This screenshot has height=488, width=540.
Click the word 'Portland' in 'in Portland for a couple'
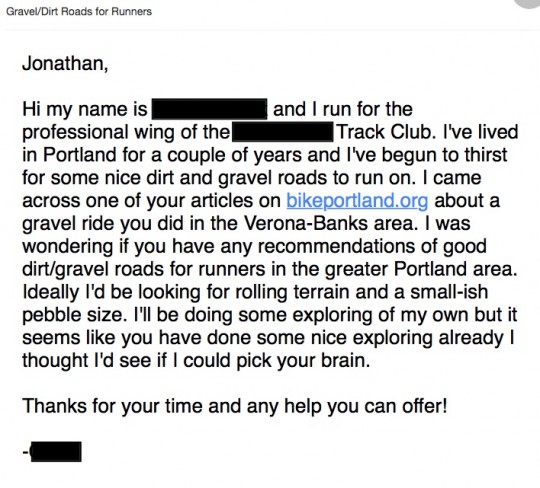(x=80, y=155)
